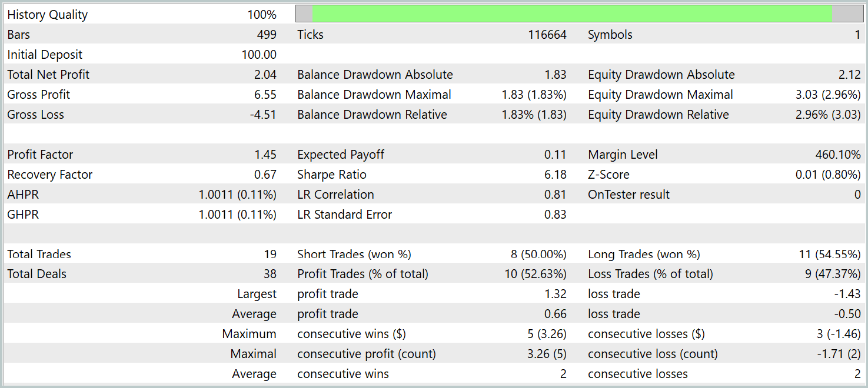Select the Long Trades (won %) label
This screenshot has height=388, width=868.
coord(644,255)
